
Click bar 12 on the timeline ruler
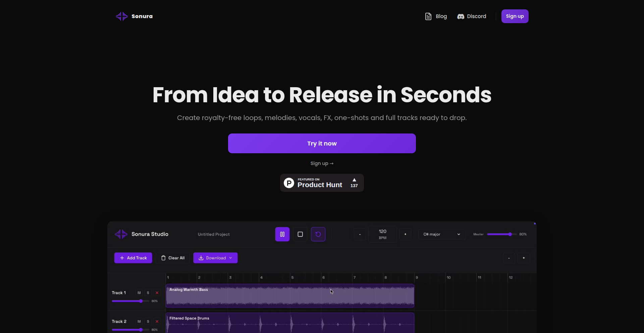click(511, 278)
